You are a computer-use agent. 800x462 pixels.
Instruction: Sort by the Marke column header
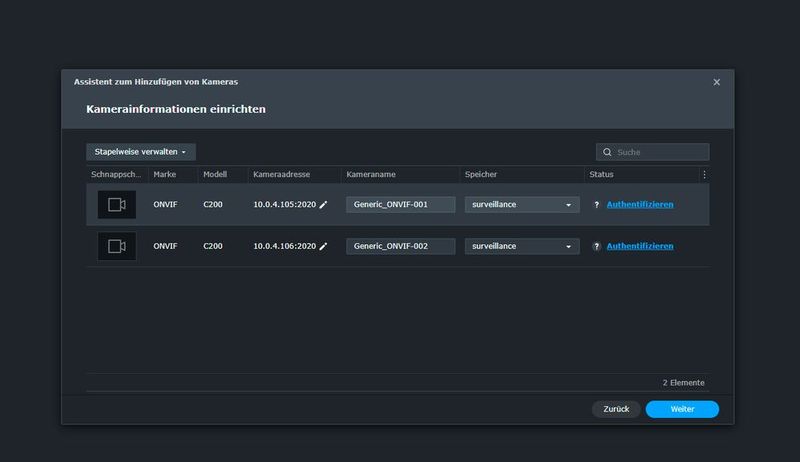pyautogui.click(x=165, y=174)
